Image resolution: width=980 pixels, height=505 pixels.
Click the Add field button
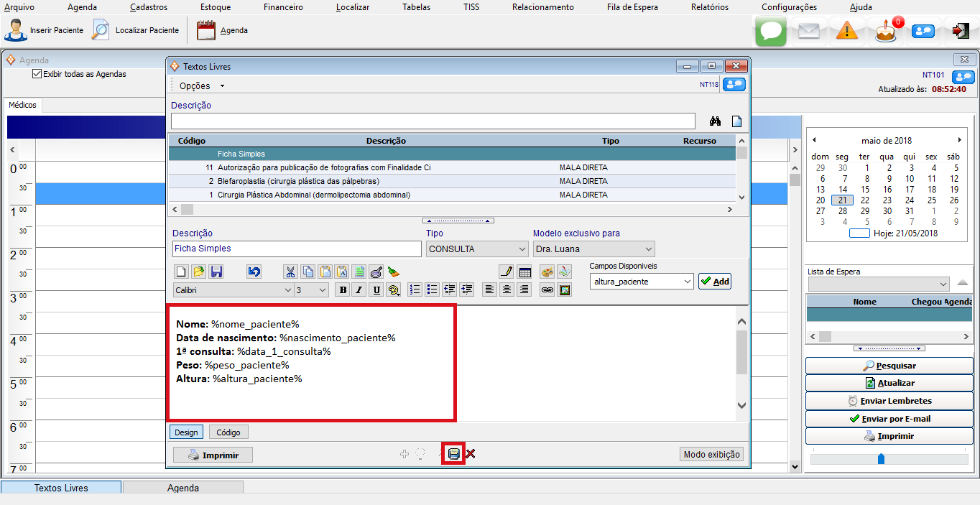(x=714, y=282)
